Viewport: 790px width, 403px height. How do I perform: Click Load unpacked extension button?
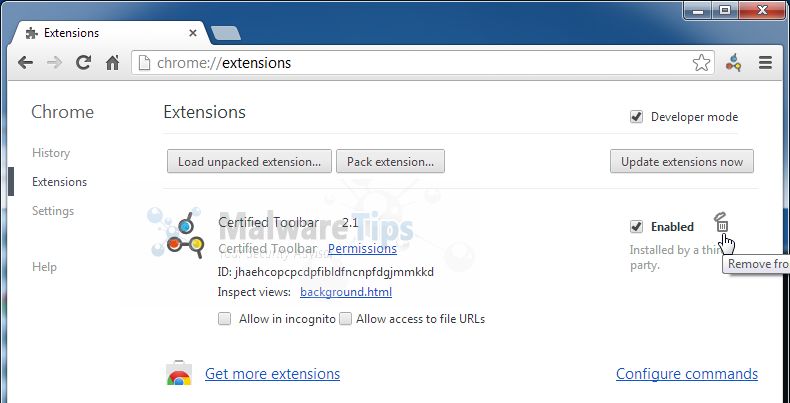click(249, 161)
